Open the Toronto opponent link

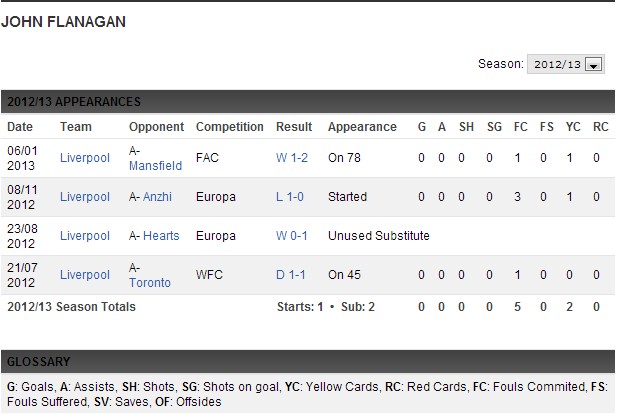click(x=150, y=283)
